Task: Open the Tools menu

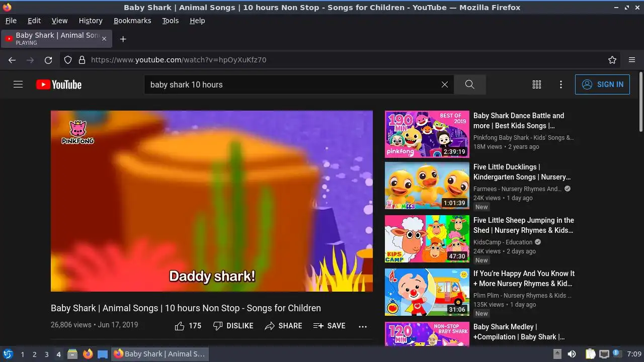Action: tap(171, 21)
